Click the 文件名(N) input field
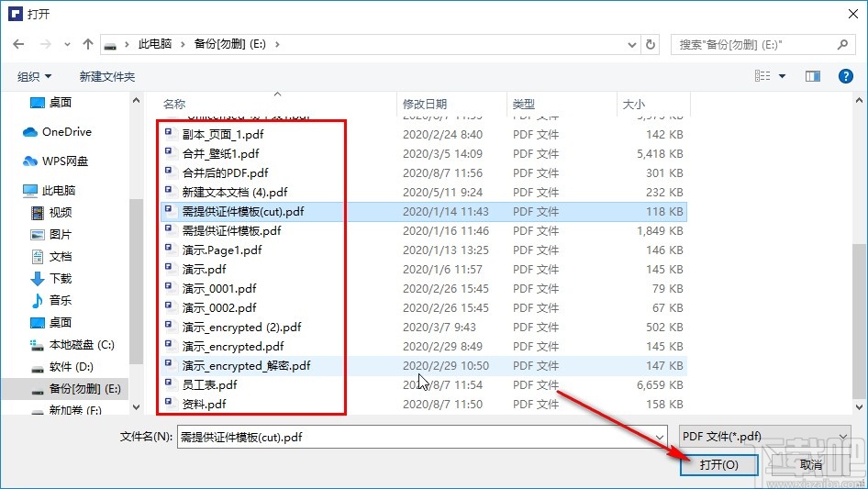This screenshot has height=489, width=868. 422,437
